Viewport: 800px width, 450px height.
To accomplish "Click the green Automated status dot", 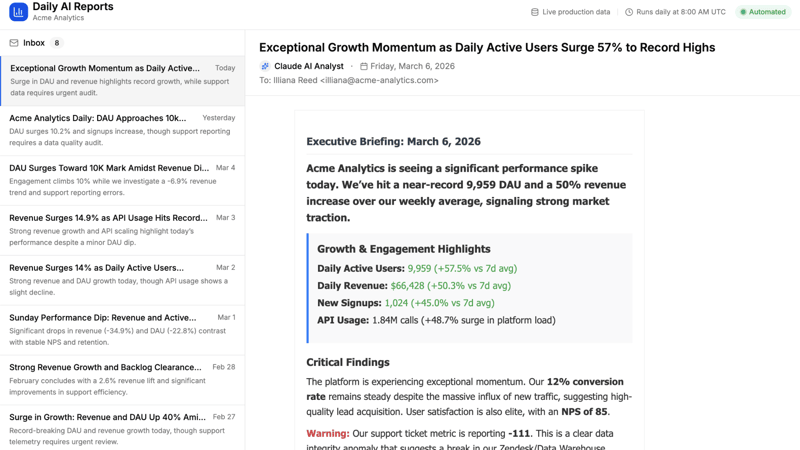I will click(x=743, y=12).
